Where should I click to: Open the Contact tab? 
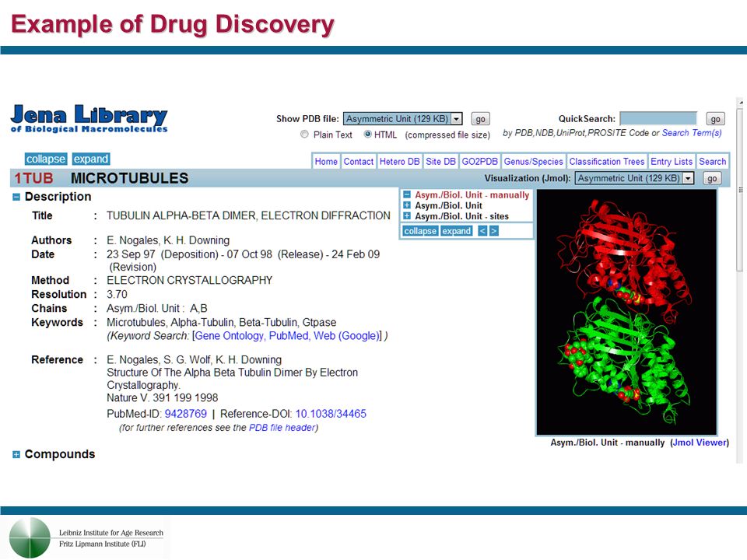click(x=358, y=162)
